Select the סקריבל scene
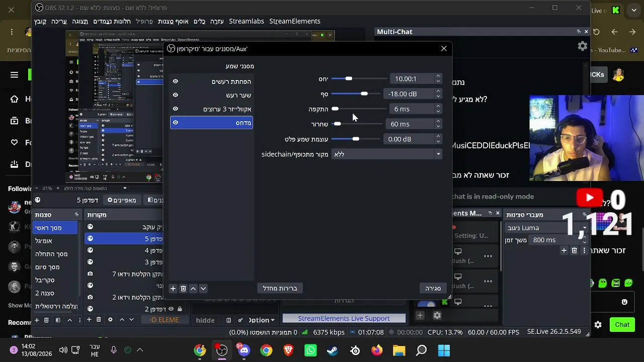 55,280
